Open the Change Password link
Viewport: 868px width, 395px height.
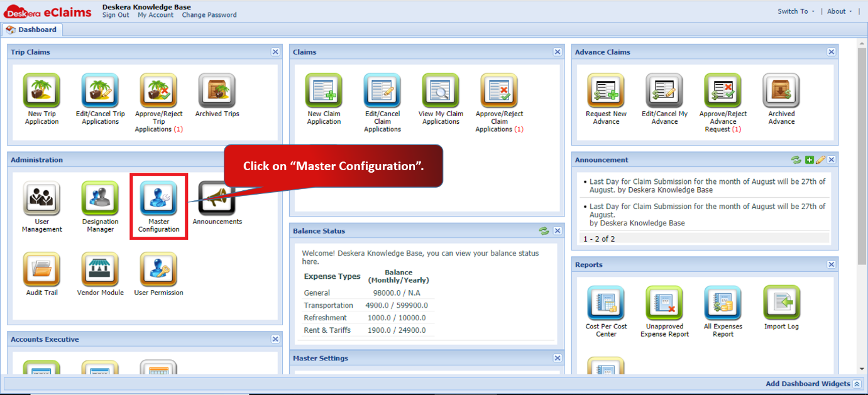tap(209, 15)
